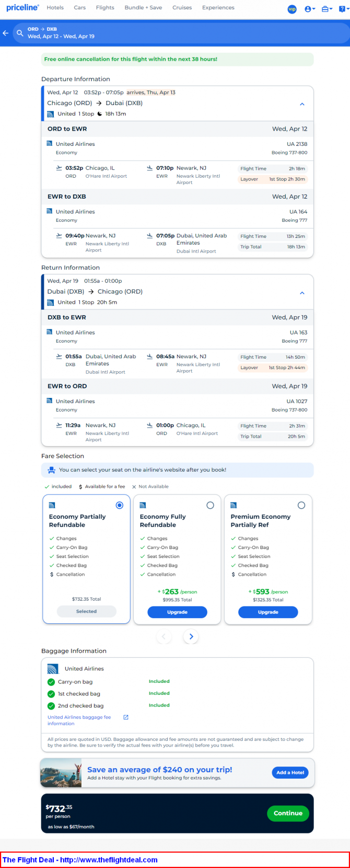Open the Hotels menu item
Screen dimensions: 350x868
55,8
